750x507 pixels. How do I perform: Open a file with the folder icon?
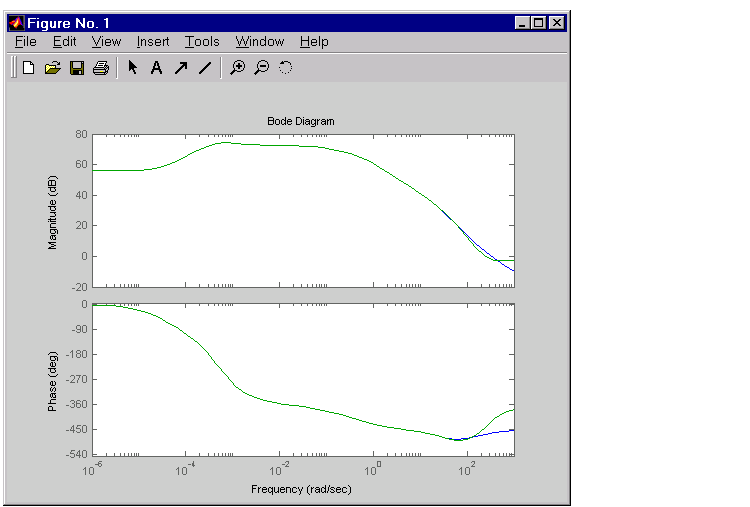click(x=53, y=68)
